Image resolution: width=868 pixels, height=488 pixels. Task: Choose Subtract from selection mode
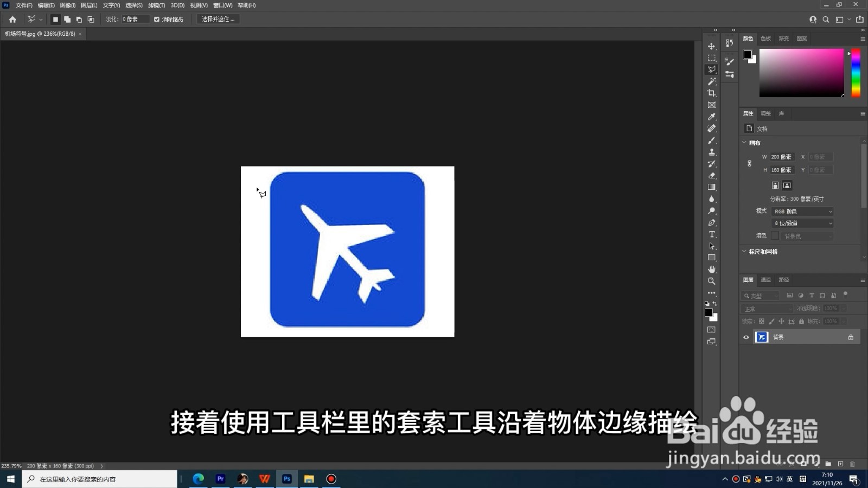point(79,20)
